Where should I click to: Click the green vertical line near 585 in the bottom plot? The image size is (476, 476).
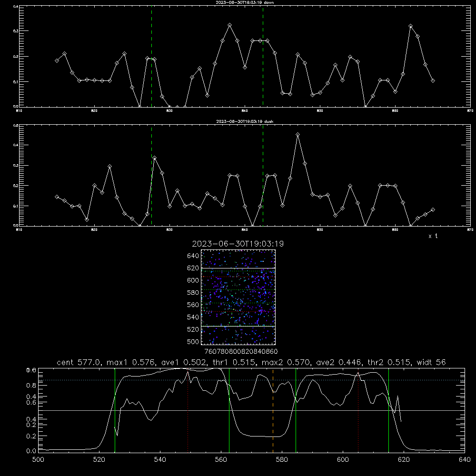[296, 410]
